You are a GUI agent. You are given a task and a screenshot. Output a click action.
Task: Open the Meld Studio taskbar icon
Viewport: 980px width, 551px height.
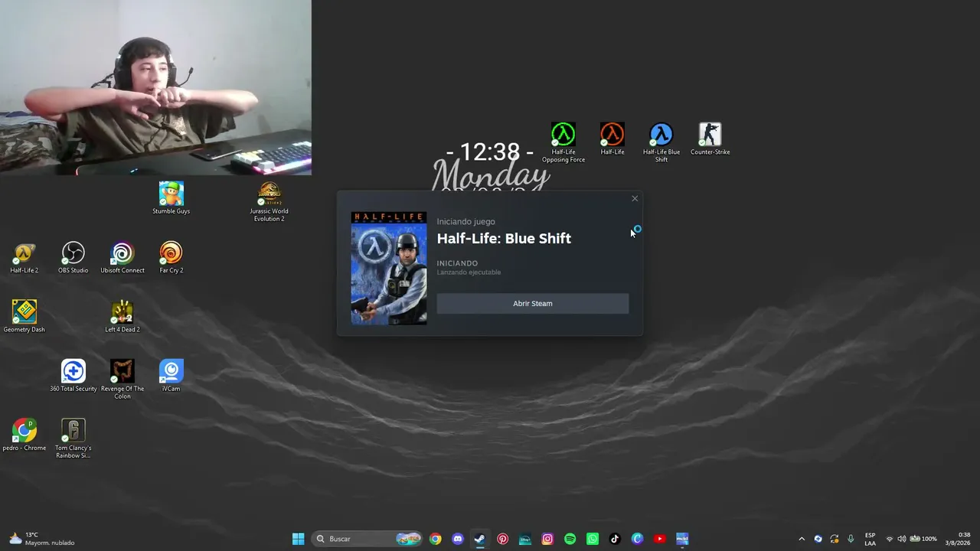click(682, 539)
